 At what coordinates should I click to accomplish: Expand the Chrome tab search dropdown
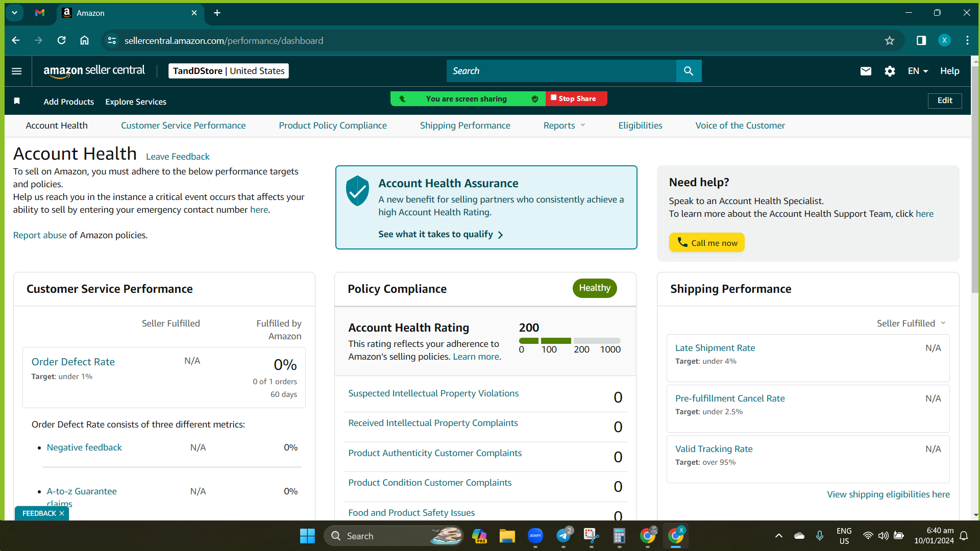pos(14,13)
